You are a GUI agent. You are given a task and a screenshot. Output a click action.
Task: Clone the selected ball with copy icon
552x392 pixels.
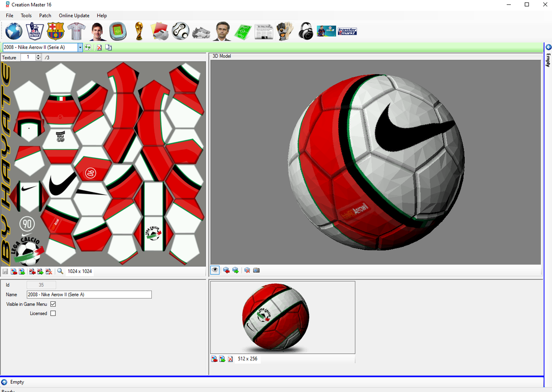tap(108, 47)
